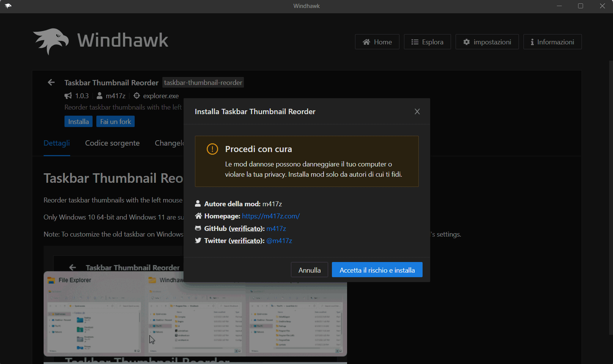Open the Home page button
Image resolution: width=613 pixels, height=364 pixels.
(377, 42)
